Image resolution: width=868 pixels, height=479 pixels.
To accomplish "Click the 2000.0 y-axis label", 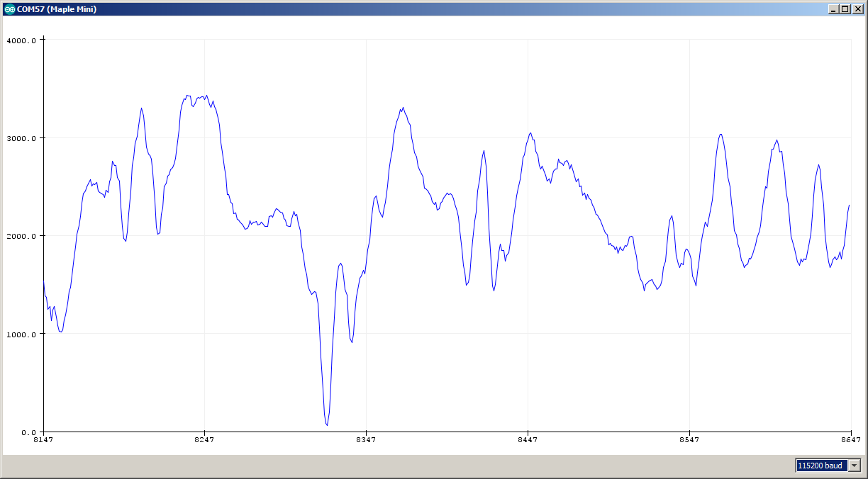I will [21, 236].
